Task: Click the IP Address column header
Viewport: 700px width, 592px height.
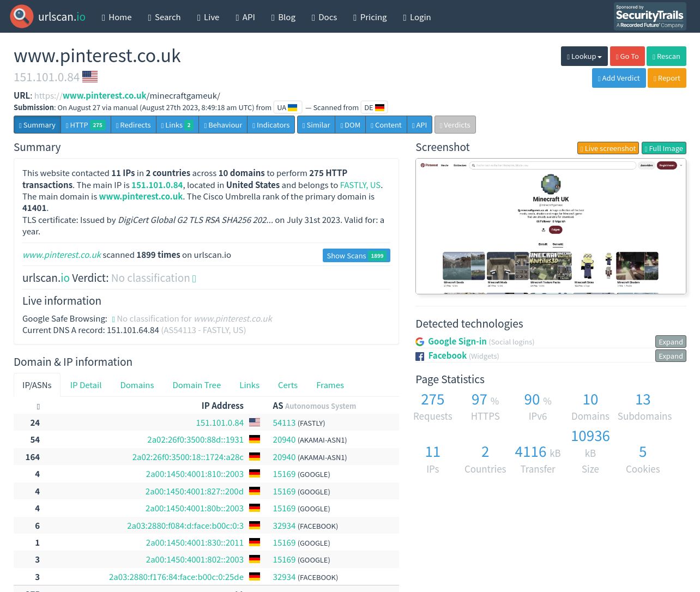Action: pos(222,406)
